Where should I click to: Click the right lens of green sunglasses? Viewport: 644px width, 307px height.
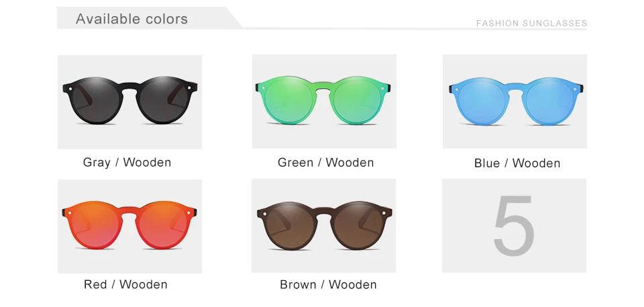pyautogui.click(x=357, y=100)
